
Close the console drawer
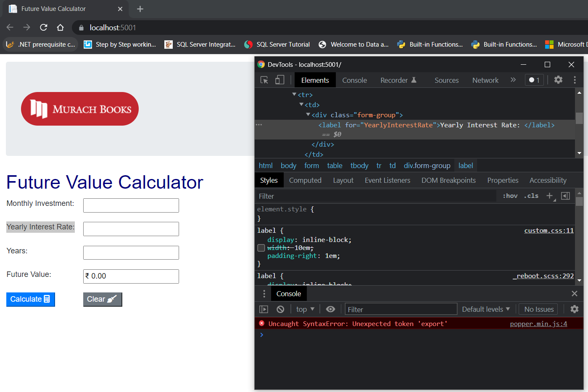click(575, 294)
